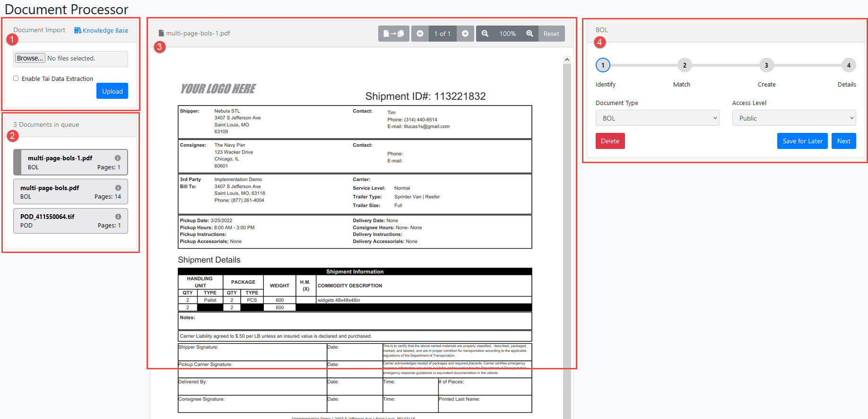
Task: Click Save for Later
Action: [802, 141]
